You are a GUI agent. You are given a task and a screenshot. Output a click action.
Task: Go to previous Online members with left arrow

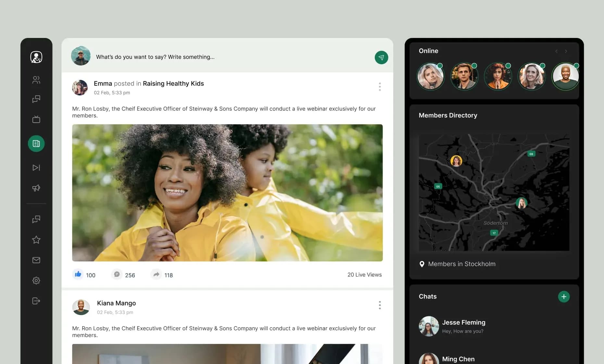(556, 51)
